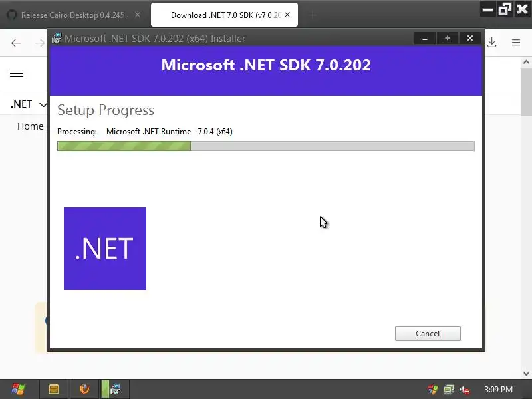Open file manager from taskbar
Image resolution: width=532 pixels, height=399 pixels.
click(54, 389)
